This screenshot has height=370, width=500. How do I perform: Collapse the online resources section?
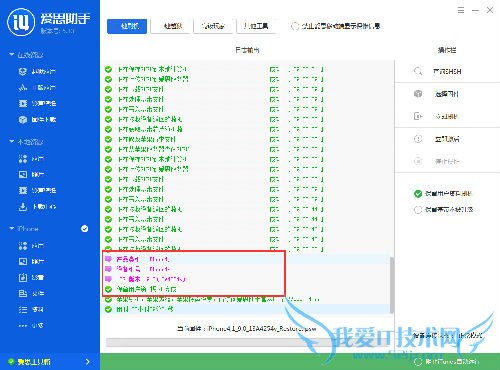click(12, 54)
